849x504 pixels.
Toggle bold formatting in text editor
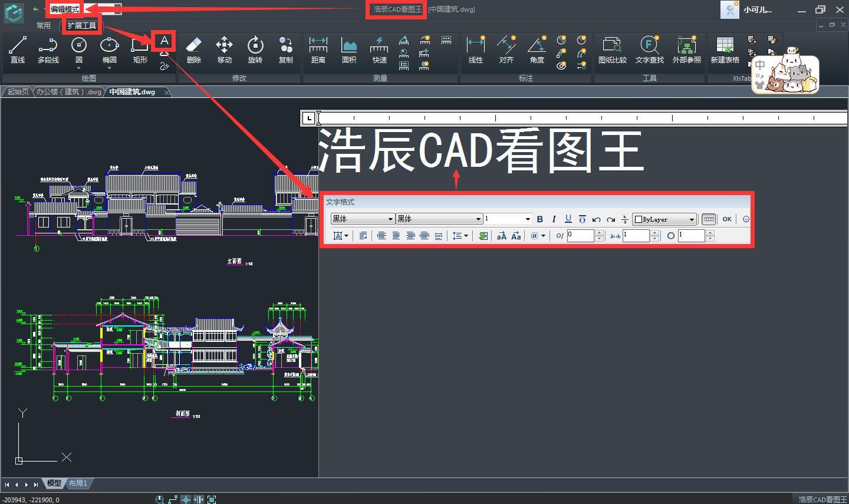[x=539, y=219]
